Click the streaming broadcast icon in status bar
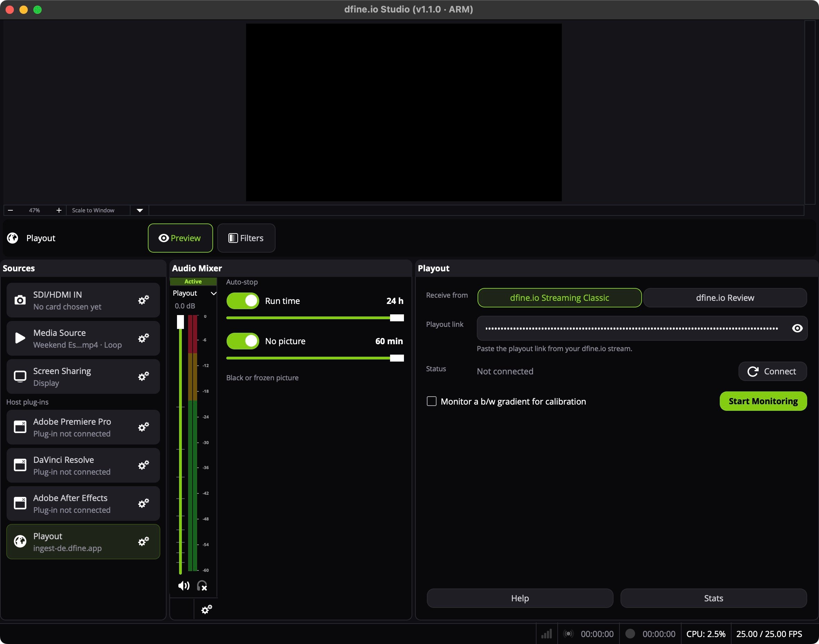This screenshot has width=819, height=644. pyautogui.click(x=569, y=634)
